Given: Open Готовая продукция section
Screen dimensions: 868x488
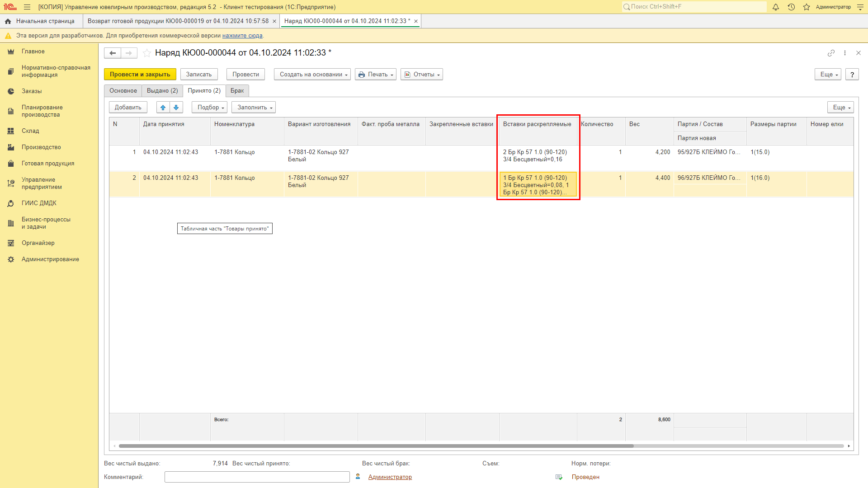Looking at the screenshot, I should (x=48, y=164).
